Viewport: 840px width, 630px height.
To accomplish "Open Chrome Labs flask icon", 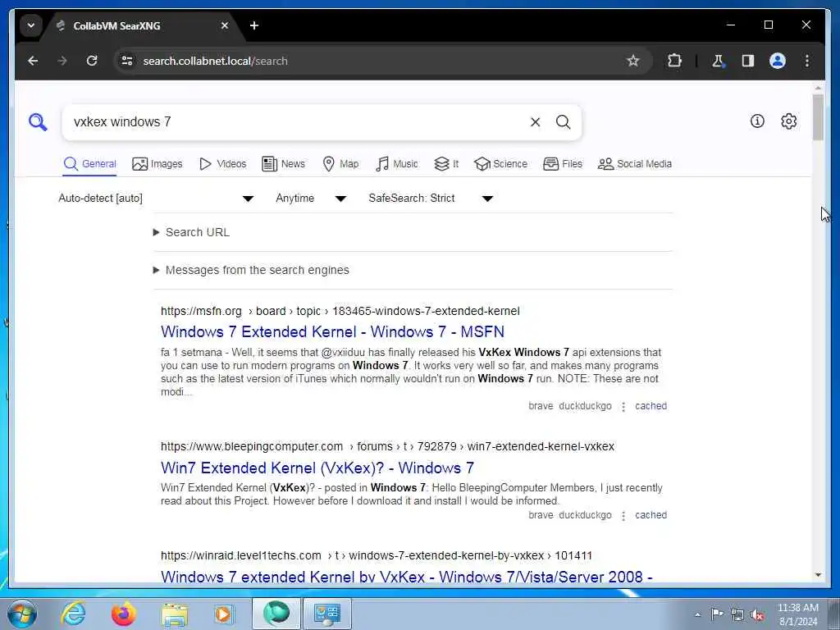I will [x=718, y=61].
